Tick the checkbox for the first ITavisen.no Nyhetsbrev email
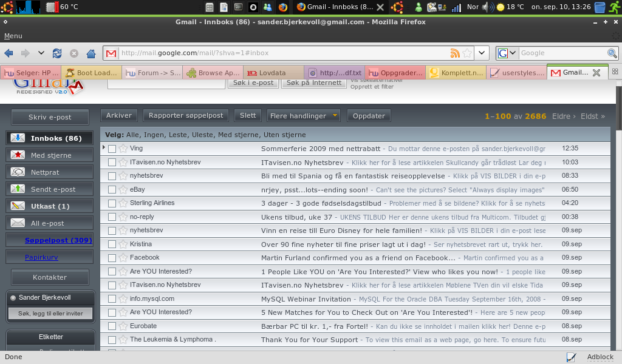 pyautogui.click(x=112, y=163)
